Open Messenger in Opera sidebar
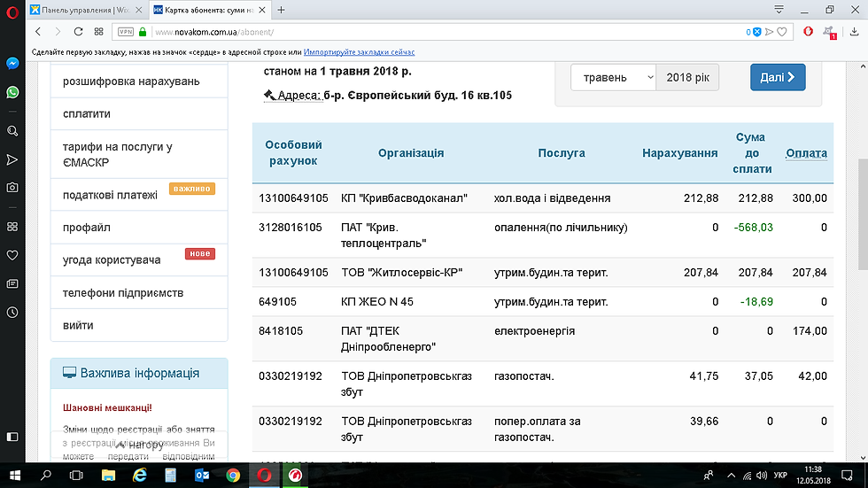The image size is (868, 488). 12,63
